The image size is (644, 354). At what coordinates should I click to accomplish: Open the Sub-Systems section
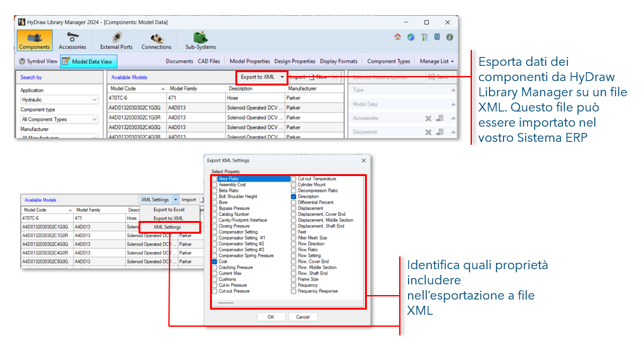click(x=201, y=41)
